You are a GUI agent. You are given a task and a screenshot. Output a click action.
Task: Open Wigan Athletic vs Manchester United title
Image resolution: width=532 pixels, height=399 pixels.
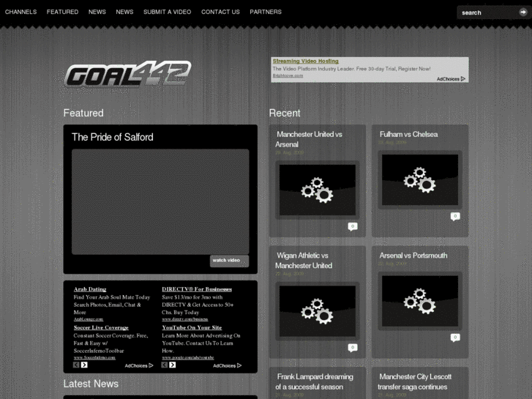coord(304,261)
